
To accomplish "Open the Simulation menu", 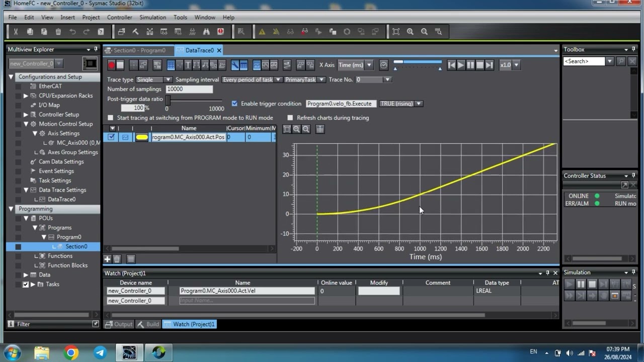I will tap(153, 17).
